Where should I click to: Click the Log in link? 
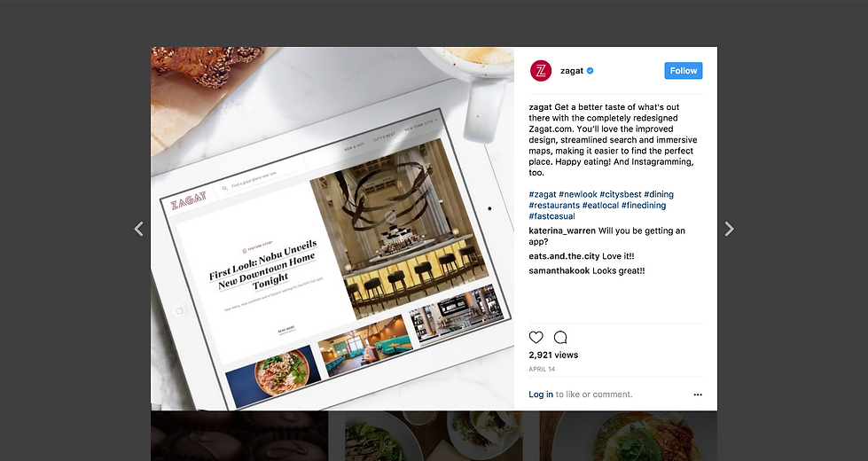tap(541, 394)
